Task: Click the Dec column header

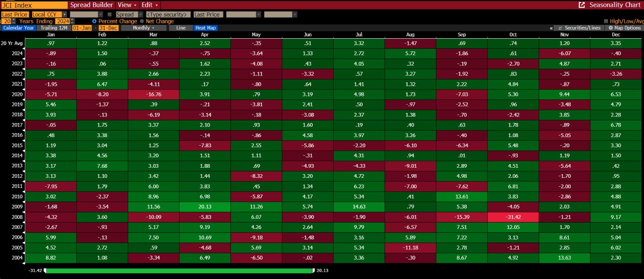Action: point(616,35)
